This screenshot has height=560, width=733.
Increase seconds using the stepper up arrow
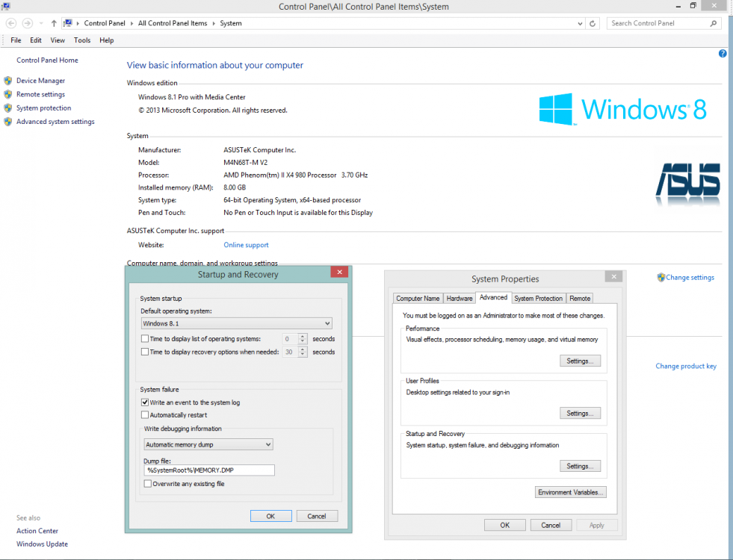[301, 336]
